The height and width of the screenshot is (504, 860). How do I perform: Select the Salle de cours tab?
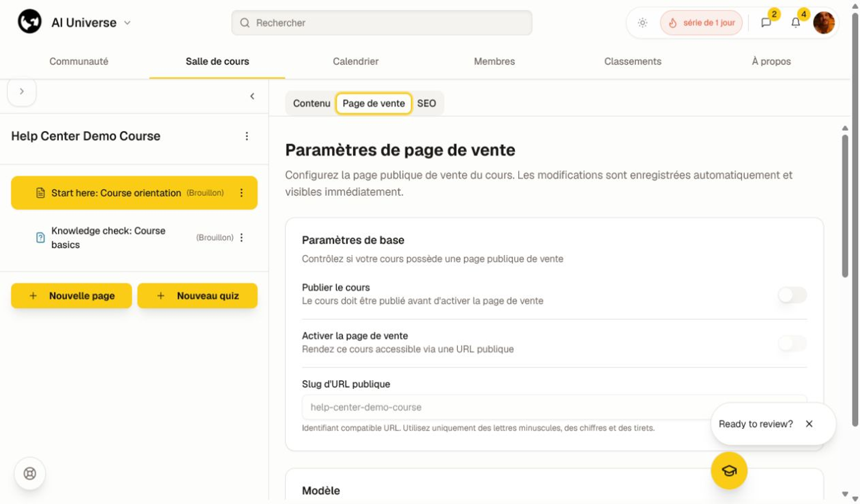click(x=217, y=61)
